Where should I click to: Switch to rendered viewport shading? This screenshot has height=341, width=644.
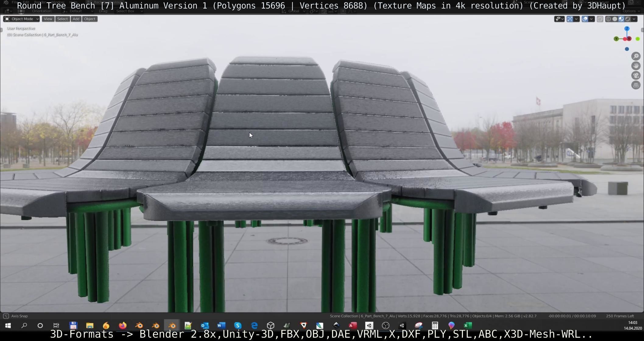point(628,19)
